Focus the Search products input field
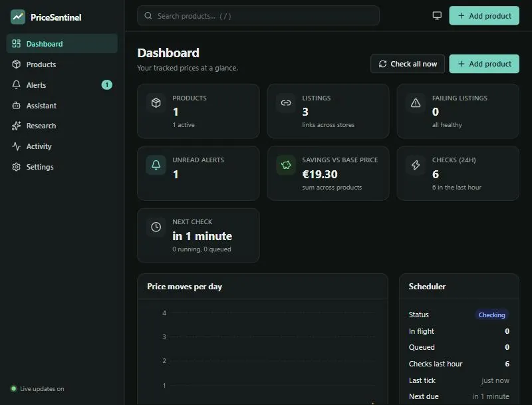532x405 pixels. [x=258, y=15]
